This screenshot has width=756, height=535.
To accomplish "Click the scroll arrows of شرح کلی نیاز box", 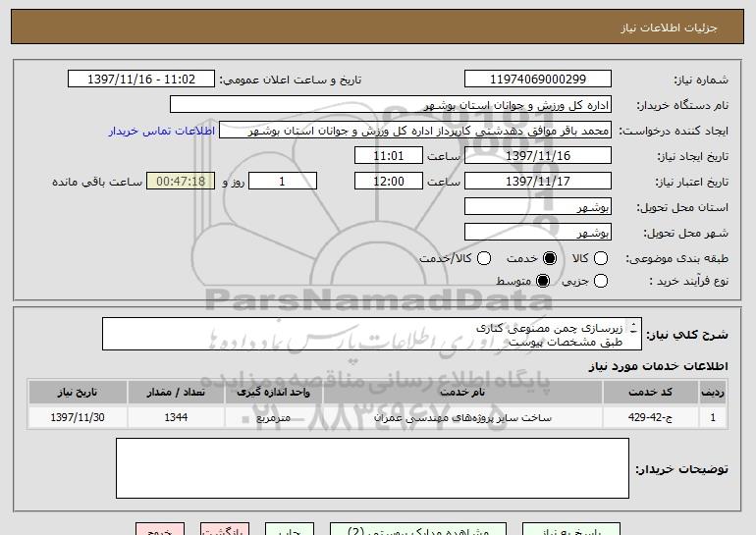I will [x=633, y=329].
